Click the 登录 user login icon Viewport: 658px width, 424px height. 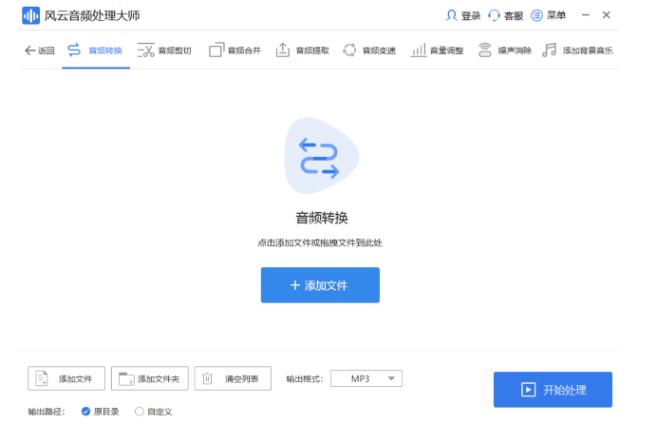(451, 16)
